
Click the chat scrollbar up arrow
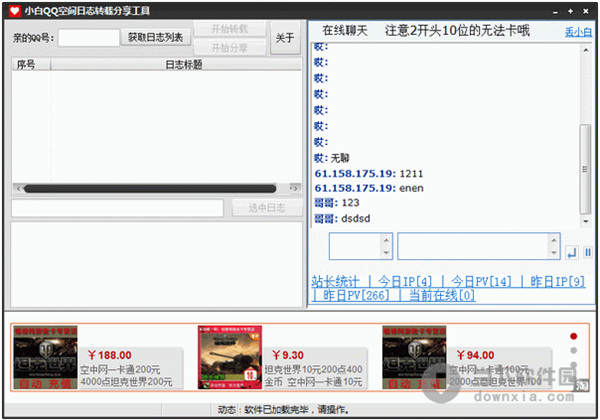(x=585, y=50)
